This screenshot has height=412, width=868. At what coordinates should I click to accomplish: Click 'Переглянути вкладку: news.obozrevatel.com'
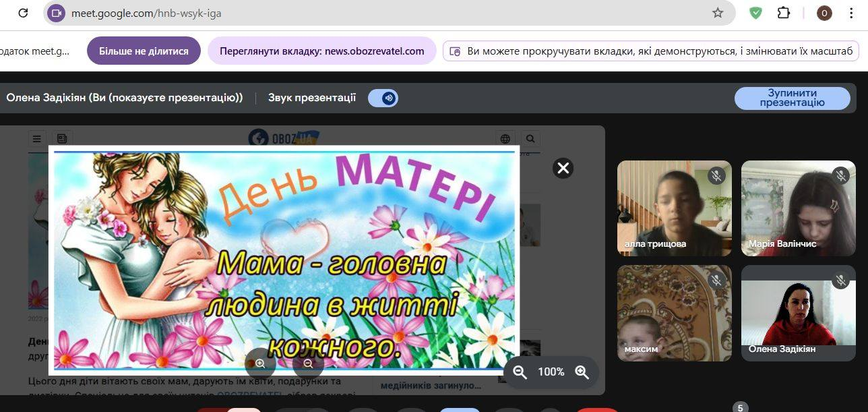pyautogui.click(x=322, y=51)
